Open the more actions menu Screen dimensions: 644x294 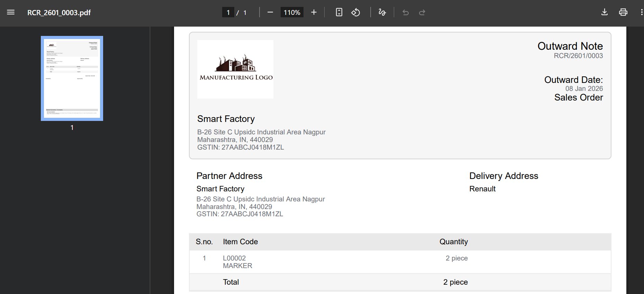click(642, 12)
